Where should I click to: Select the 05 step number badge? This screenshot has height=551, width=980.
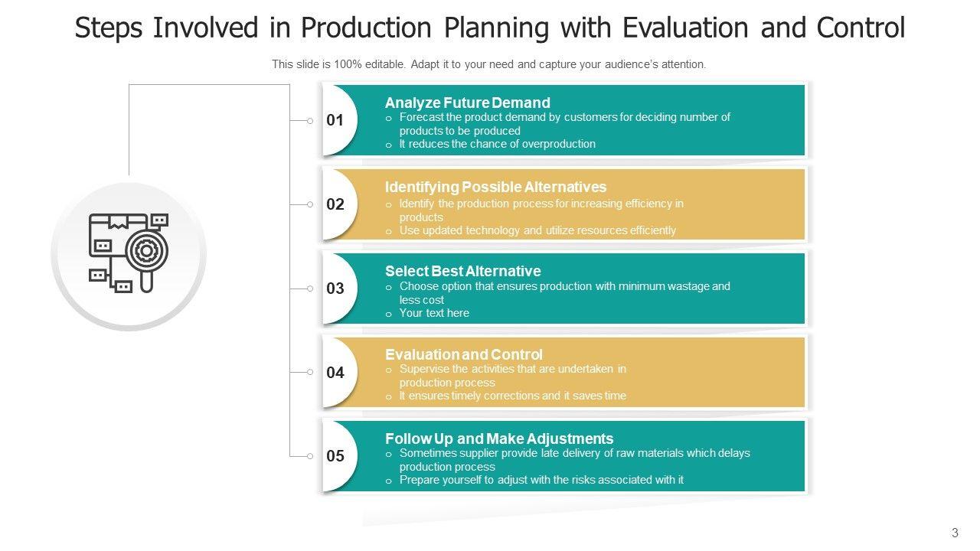click(335, 456)
